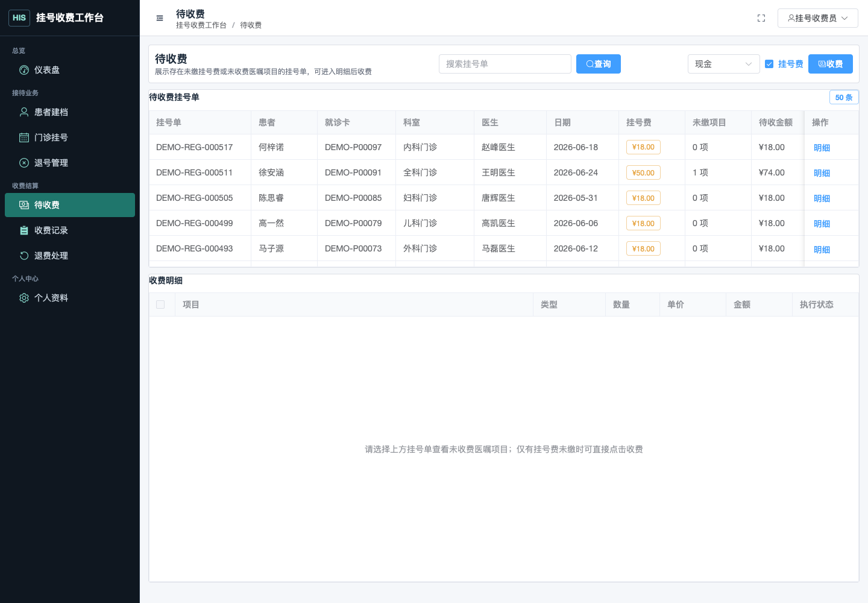Toggle the 挂号费 checkbox
This screenshot has height=603, width=868.
click(769, 64)
